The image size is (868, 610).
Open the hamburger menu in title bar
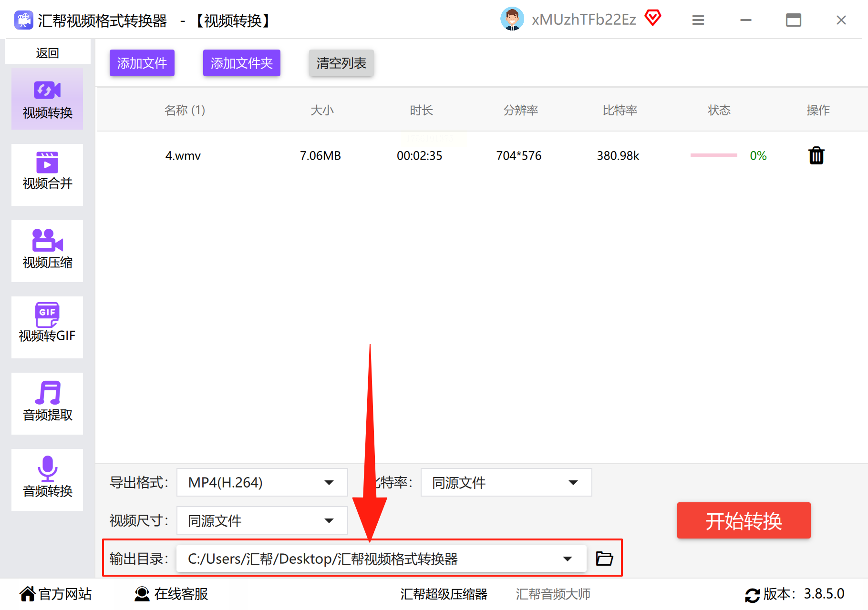point(698,20)
